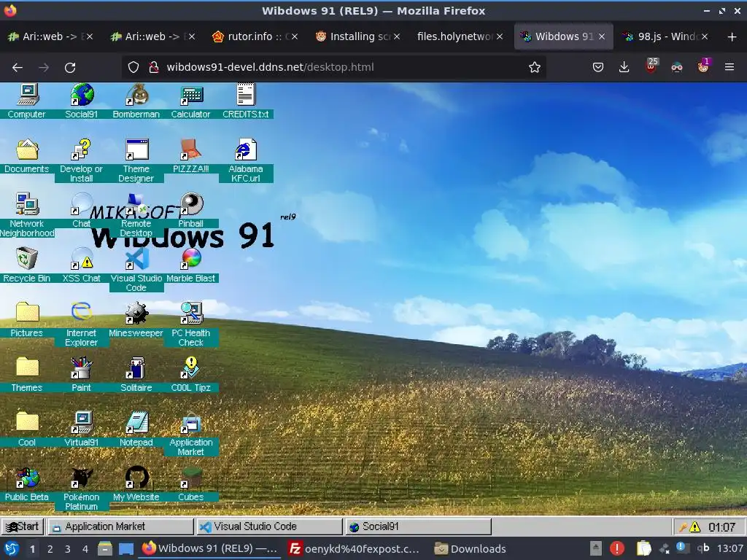
Task: Show site tracking protection shield info
Action: pyautogui.click(x=133, y=67)
